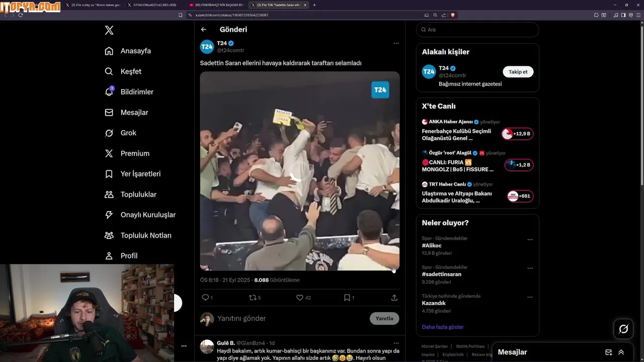Click Takip et to follow T24

pyautogui.click(x=518, y=72)
